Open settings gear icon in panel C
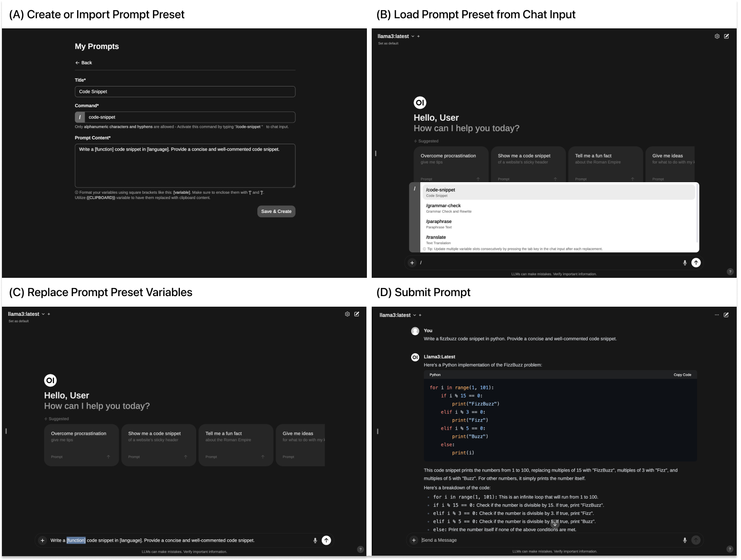Image resolution: width=741 pixels, height=560 pixels. pyautogui.click(x=347, y=314)
